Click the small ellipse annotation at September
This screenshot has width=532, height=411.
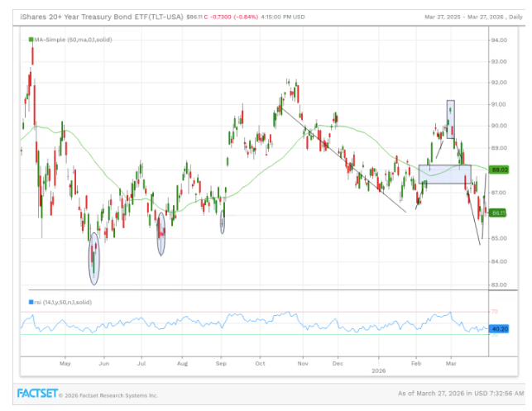(223, 222)
